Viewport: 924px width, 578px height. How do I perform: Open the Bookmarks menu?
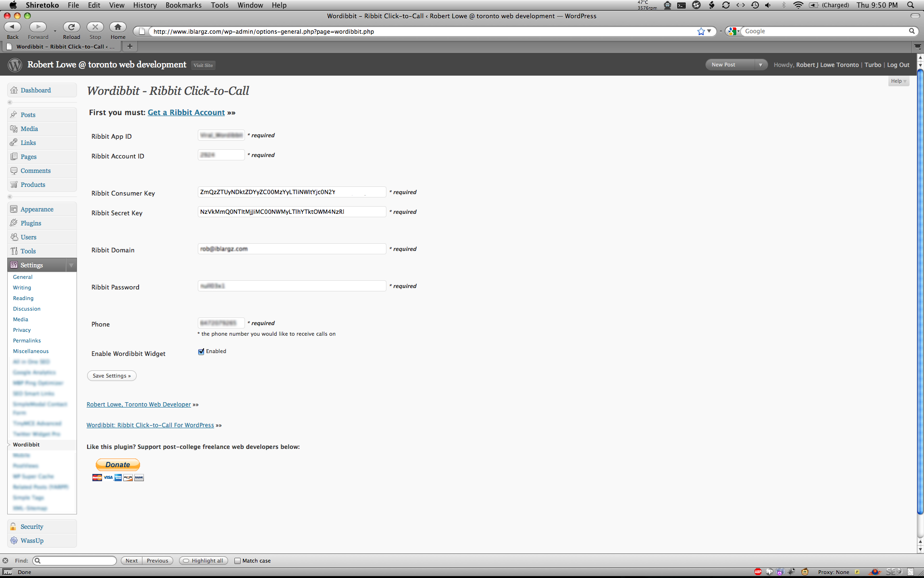click(x=183, y=5)
